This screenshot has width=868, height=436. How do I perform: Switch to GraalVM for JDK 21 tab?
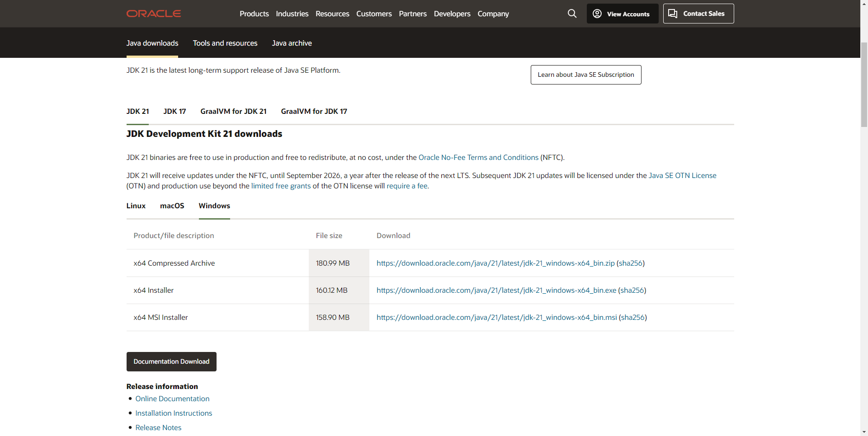coord(233,111)
